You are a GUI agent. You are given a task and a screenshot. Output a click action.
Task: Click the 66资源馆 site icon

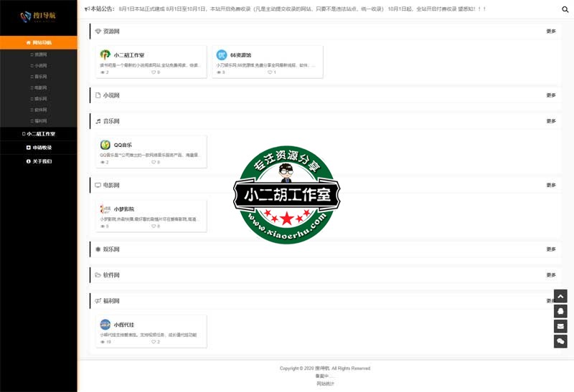(x=222, y=55)
